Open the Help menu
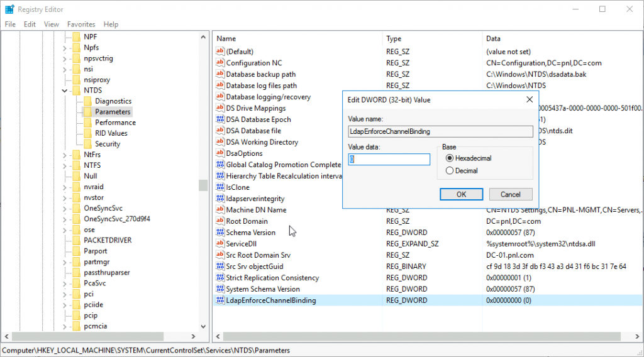Image resolution: width=644 pixels, height=357 pixels. click(111, 25)
